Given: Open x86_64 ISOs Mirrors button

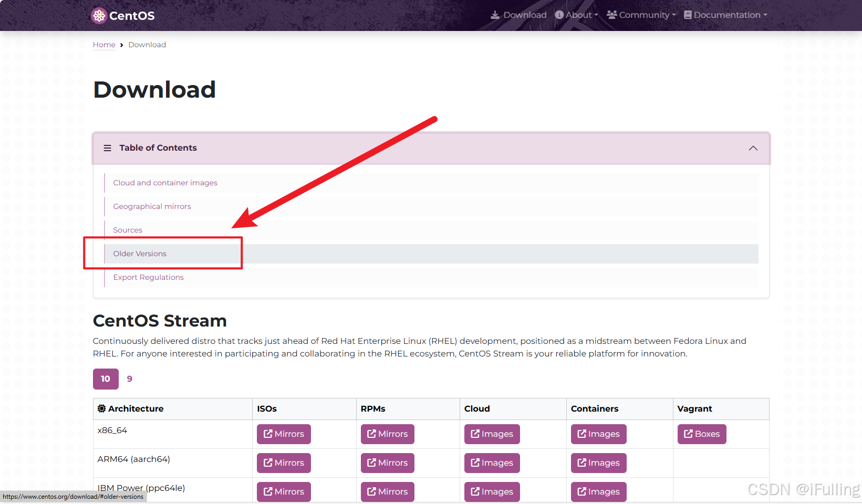Looking at the screenshot, I should (x=284, y=434).
